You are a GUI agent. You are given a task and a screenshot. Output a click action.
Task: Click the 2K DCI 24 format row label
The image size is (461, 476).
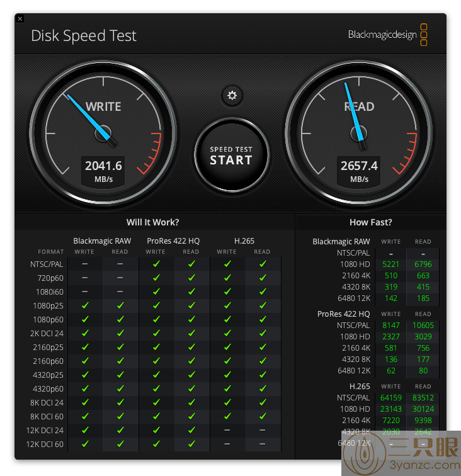click(x=47, y=333)
